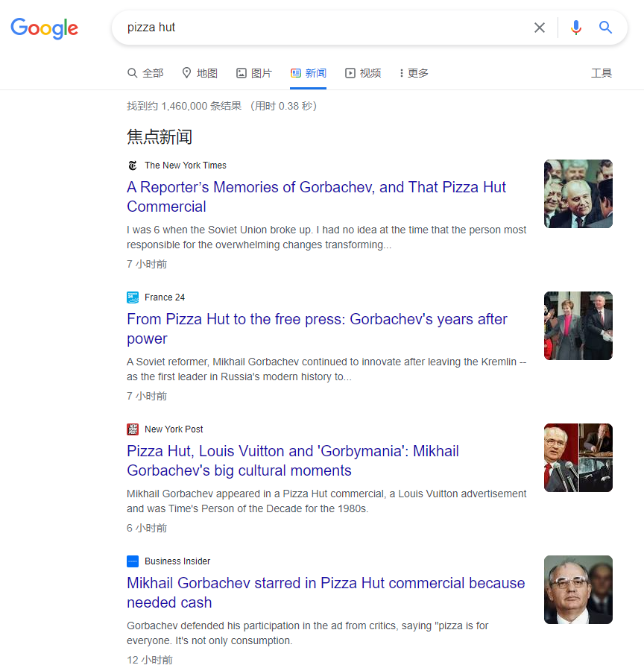
Task: Select the 新闻 (News) tab
Action: tap(309, 73)
